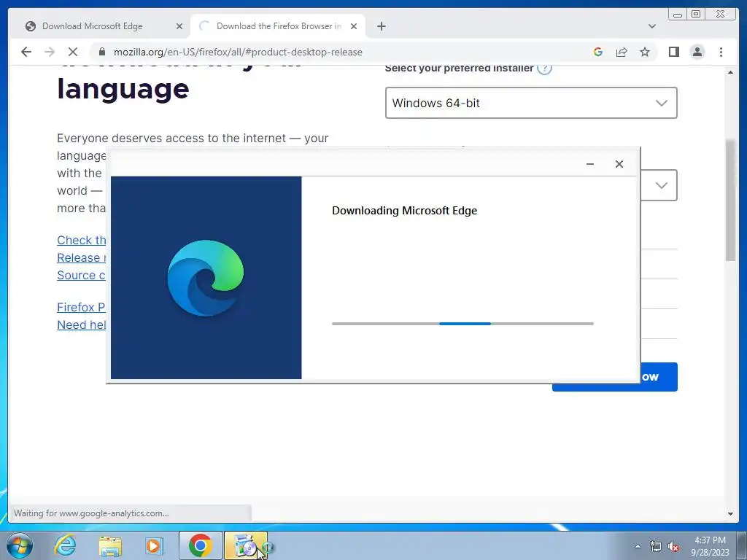Select the Download the Firefox Browser tab
The height and width of the screenshot is (560, 747).
[278, 26]
